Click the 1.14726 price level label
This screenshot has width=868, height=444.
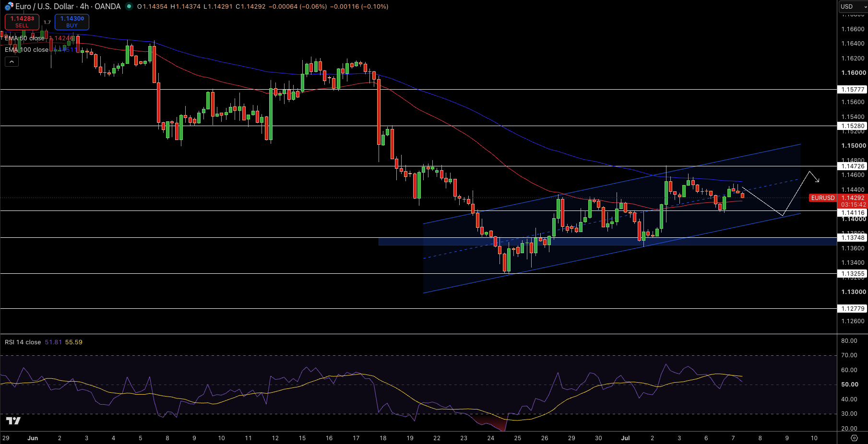click(853, 166)
